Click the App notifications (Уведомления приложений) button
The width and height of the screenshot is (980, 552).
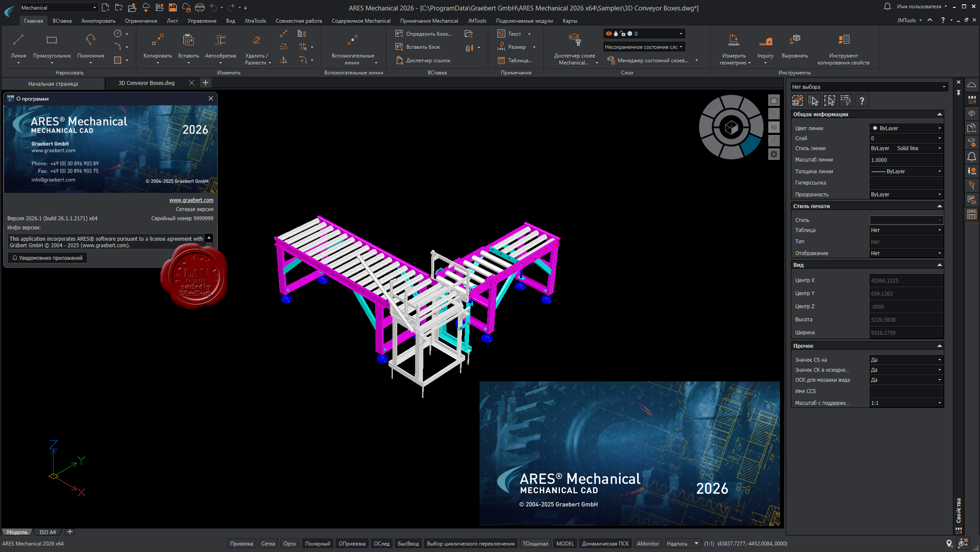click(47, 258)
